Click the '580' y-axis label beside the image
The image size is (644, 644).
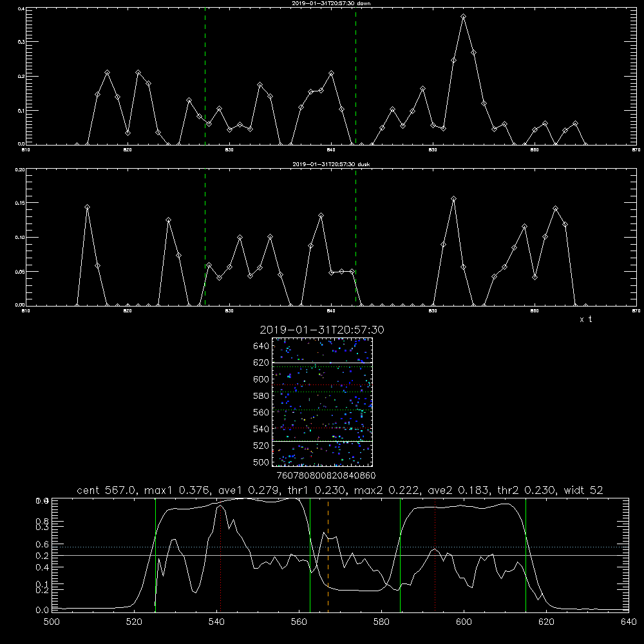[261, 396]
